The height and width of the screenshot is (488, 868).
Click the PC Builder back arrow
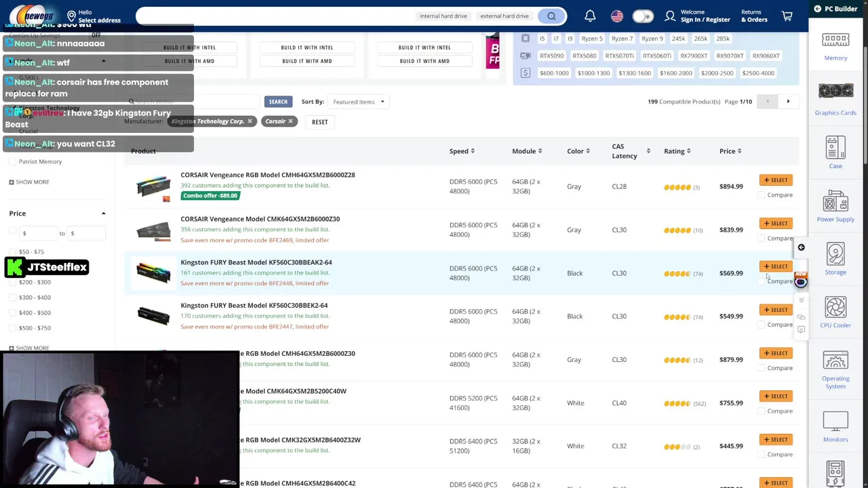817,9
